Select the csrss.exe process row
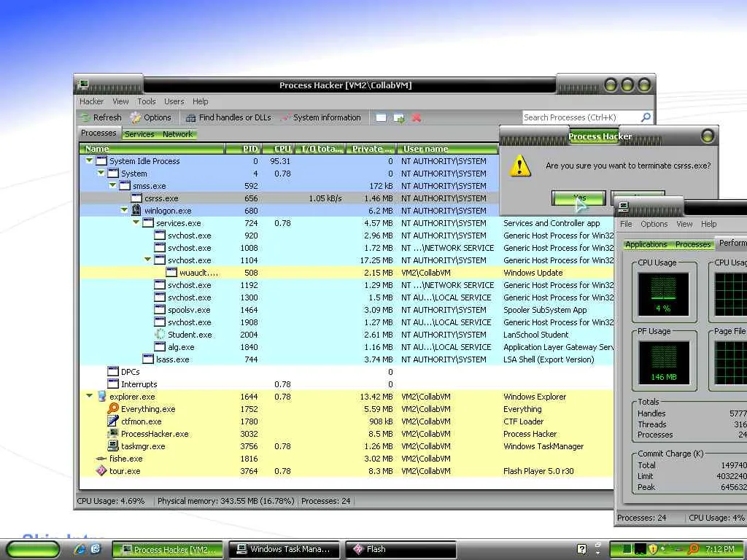Image resolution: width=747 pixels, height=560 pixels. tap(289, 198)
